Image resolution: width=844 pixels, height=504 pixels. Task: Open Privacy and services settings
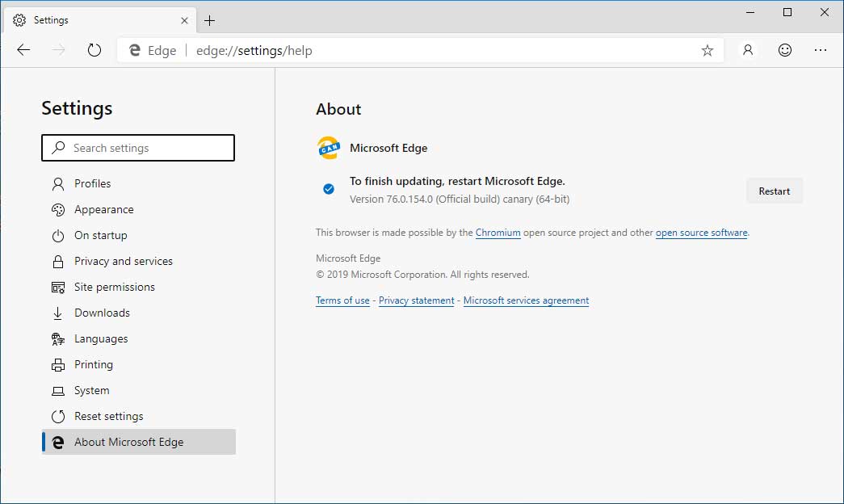coord(138,261)
